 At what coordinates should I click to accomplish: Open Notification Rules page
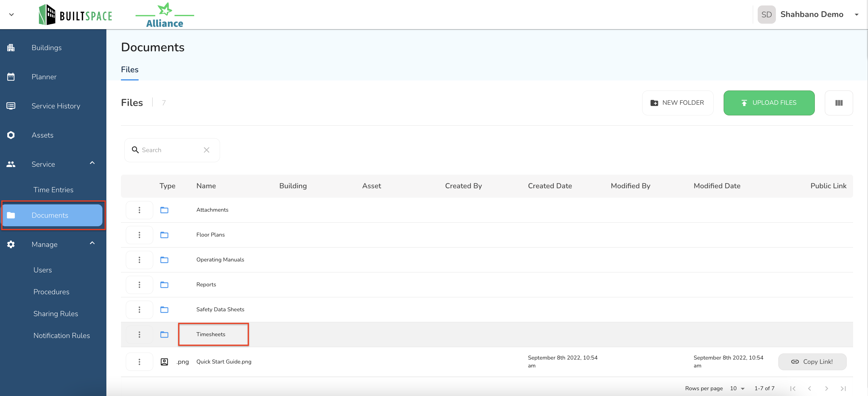pyautogui.click(x=62, y=335)
